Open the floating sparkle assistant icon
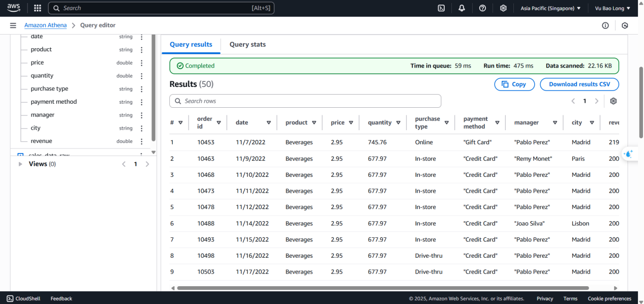The height and width of the screenshot is (304, 644). click(629, 154)
